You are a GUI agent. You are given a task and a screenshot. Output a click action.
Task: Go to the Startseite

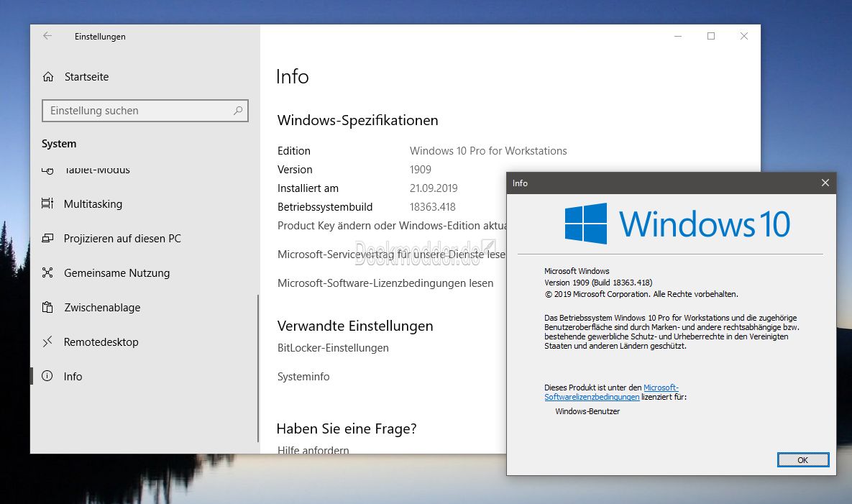click(x=86, y=77)
